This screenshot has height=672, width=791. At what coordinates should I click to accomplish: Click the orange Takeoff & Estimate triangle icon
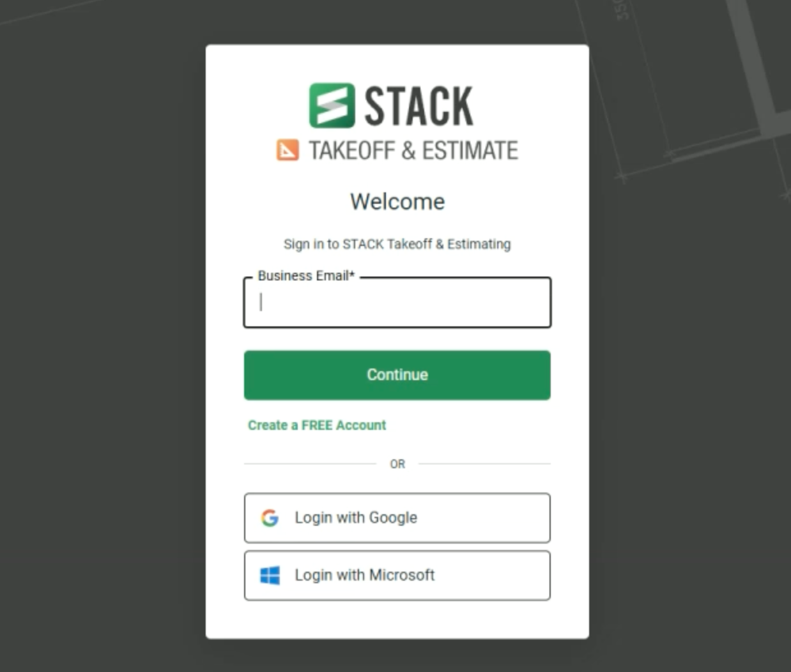[x=288, y=150]
